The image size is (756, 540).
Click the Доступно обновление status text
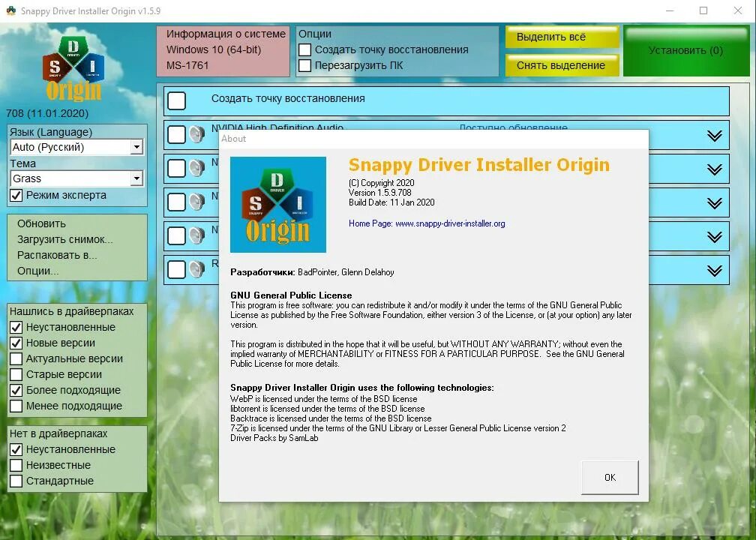point(514,127)
